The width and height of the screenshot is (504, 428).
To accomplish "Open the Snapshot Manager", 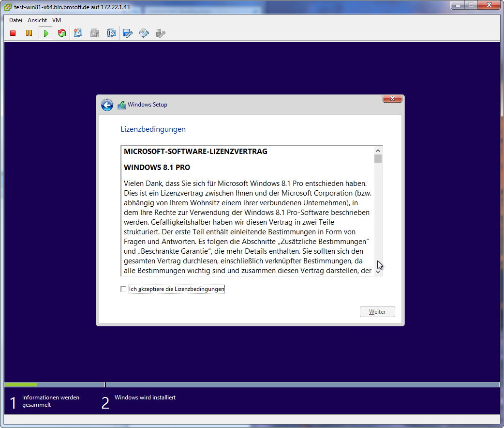I will 111,33.
